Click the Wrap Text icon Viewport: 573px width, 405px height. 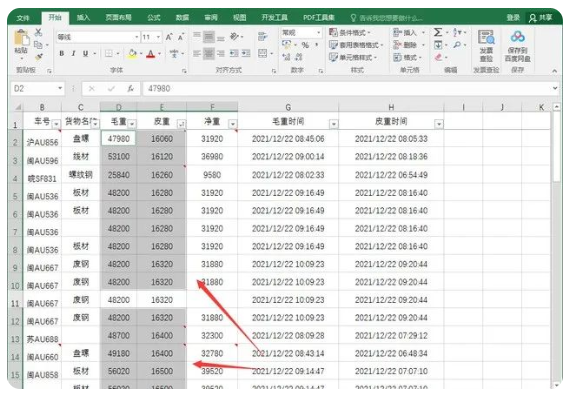tap(262, 37)
